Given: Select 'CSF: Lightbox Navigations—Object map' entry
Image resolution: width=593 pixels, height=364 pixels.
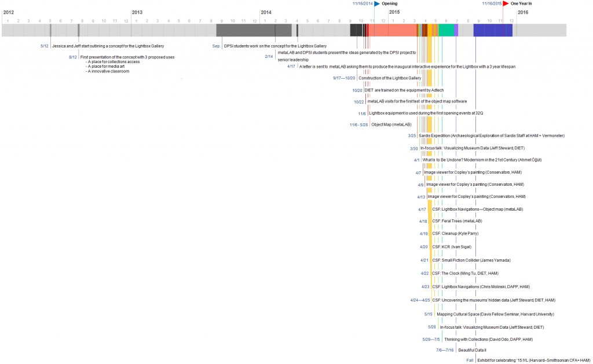Looking at the screenshot, I should [478, 209].
